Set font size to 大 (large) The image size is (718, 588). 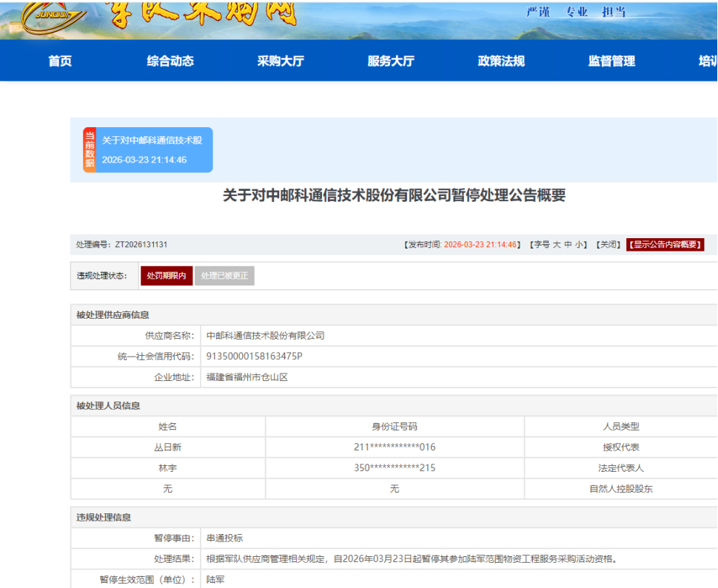point(557,245)
